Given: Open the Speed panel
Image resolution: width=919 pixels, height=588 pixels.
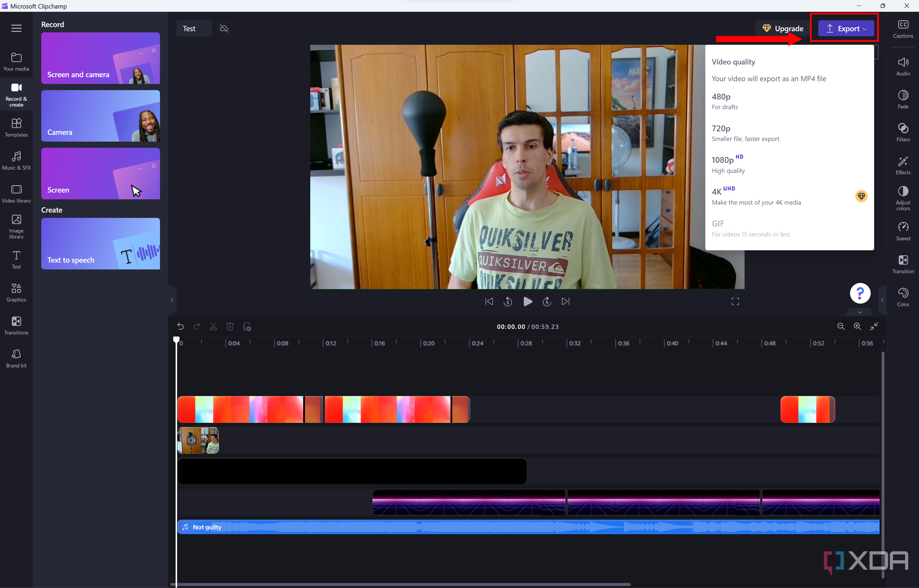Looking at the screenshot, I should tap(903, 232).
